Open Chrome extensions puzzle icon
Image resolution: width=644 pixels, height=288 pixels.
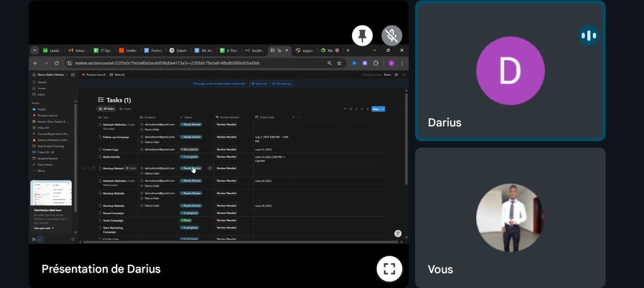click(376, 63)
